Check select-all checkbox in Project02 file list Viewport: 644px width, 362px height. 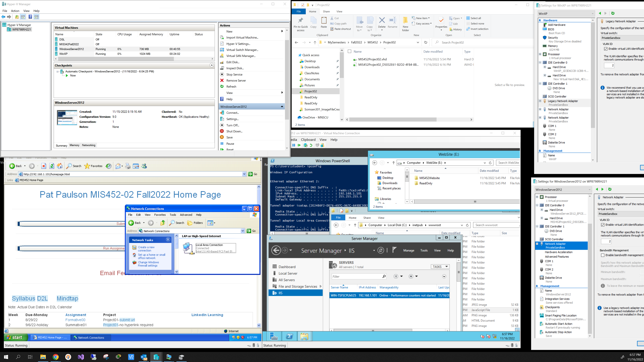350,51
